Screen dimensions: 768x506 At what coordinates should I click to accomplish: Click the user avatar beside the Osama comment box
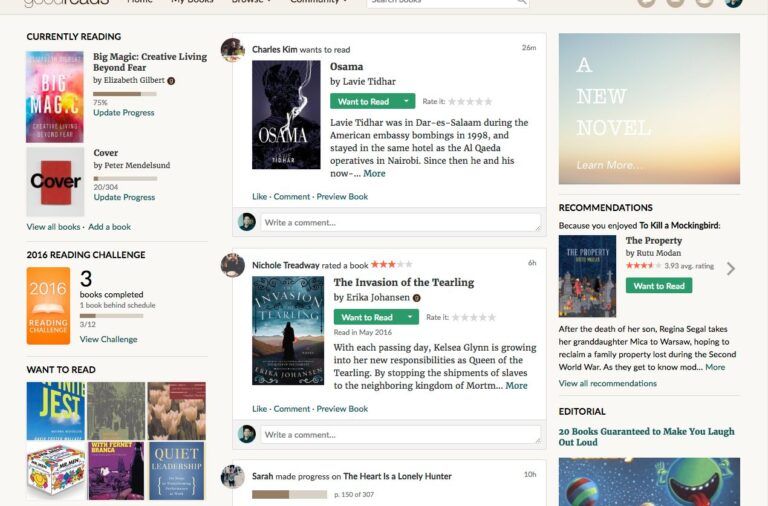[x=247, y=222]
